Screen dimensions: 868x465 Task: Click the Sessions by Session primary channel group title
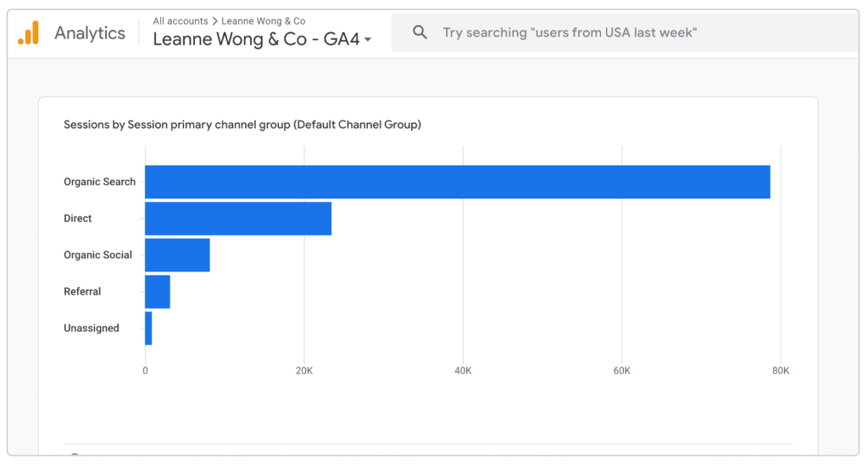click(242, 125)
